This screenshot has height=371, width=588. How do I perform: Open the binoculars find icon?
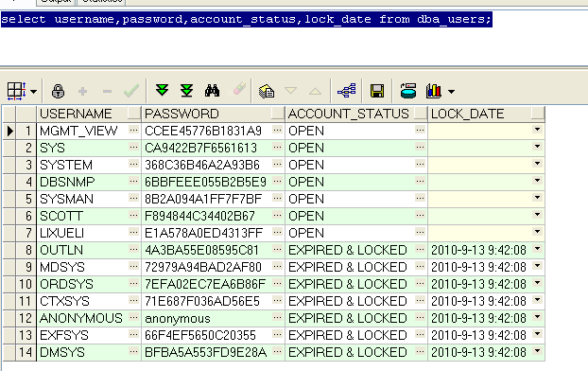pyautogui.click(x=212, y=91)
